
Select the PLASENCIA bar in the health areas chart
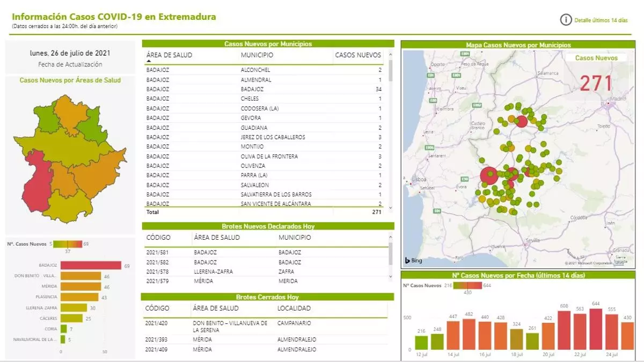point(79,297)
